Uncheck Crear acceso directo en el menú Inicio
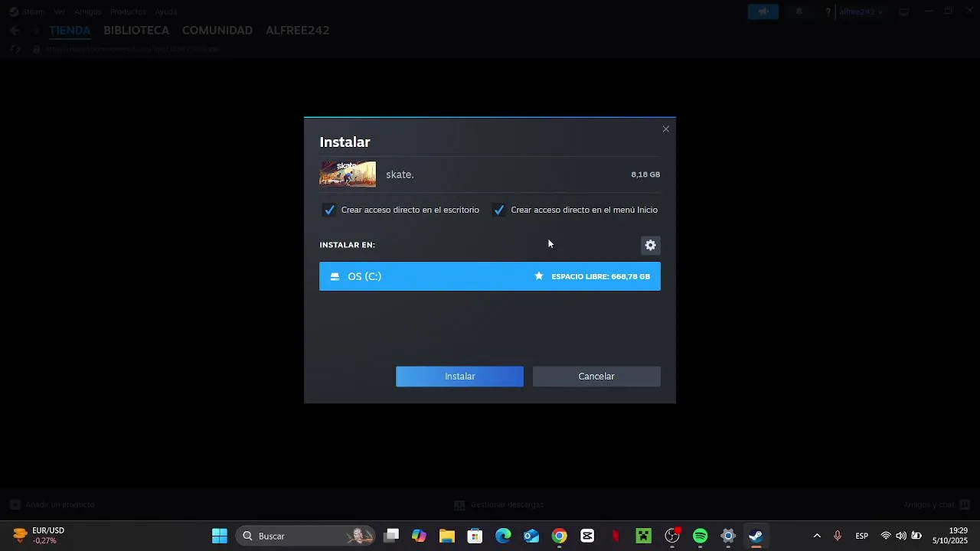This screenshot has height=551, width=980. click(499, 210)
